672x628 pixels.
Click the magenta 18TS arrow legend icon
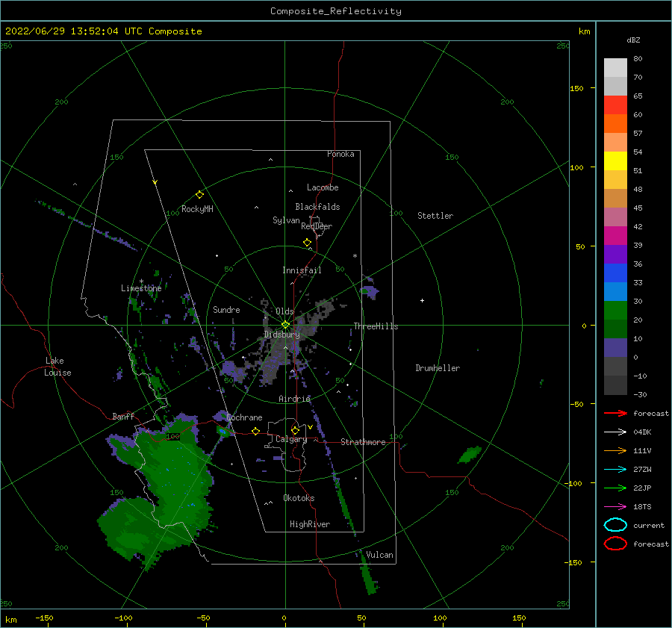click(615, 507)
